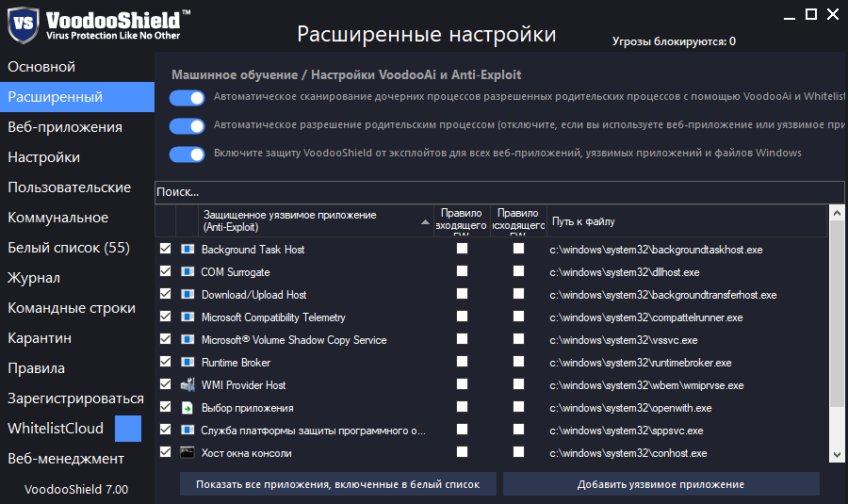Maximize the VoodooShield window
The width and height of the screenshot is (848, 504).
coord(810,14)
